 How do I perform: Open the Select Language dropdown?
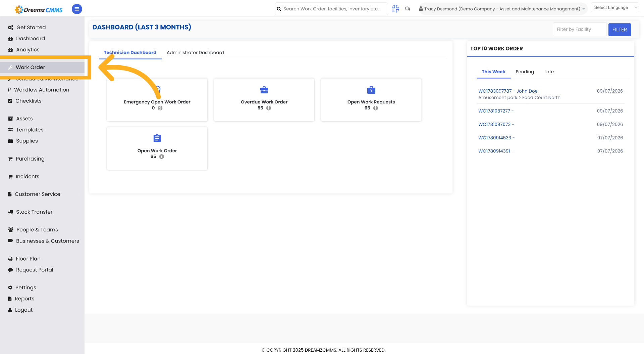tap(616, 7)
